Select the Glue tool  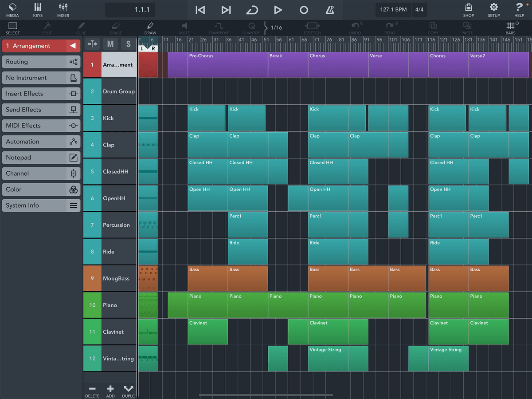pyautogui.click(x=81, y=28)
